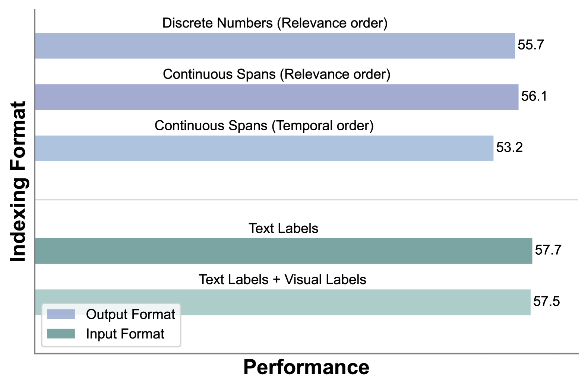Click the 53.2 value label

(x=509, y=147)
